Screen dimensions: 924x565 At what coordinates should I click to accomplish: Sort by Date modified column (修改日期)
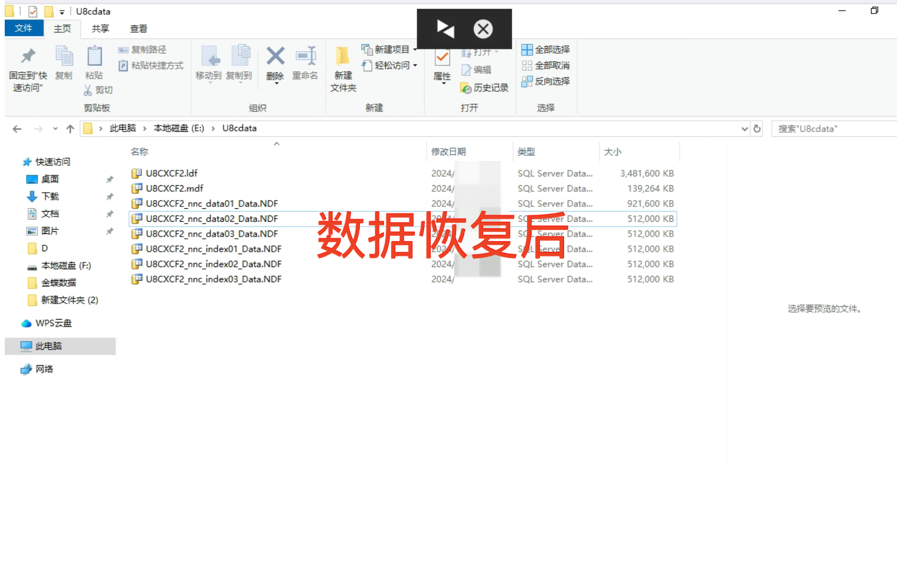(x=448, y=152)
